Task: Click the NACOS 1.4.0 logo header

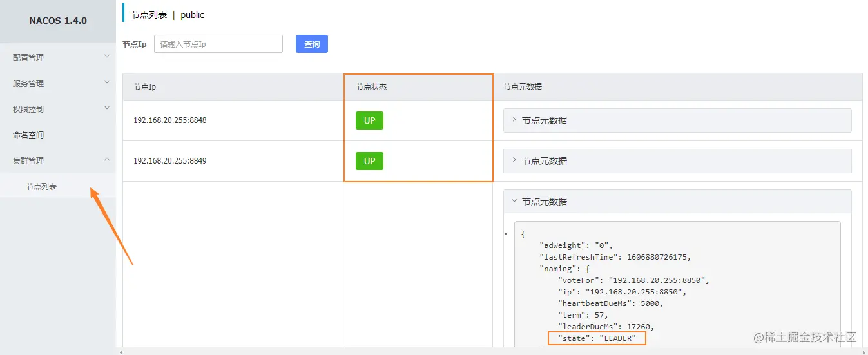Action: (x=58, y=21)
